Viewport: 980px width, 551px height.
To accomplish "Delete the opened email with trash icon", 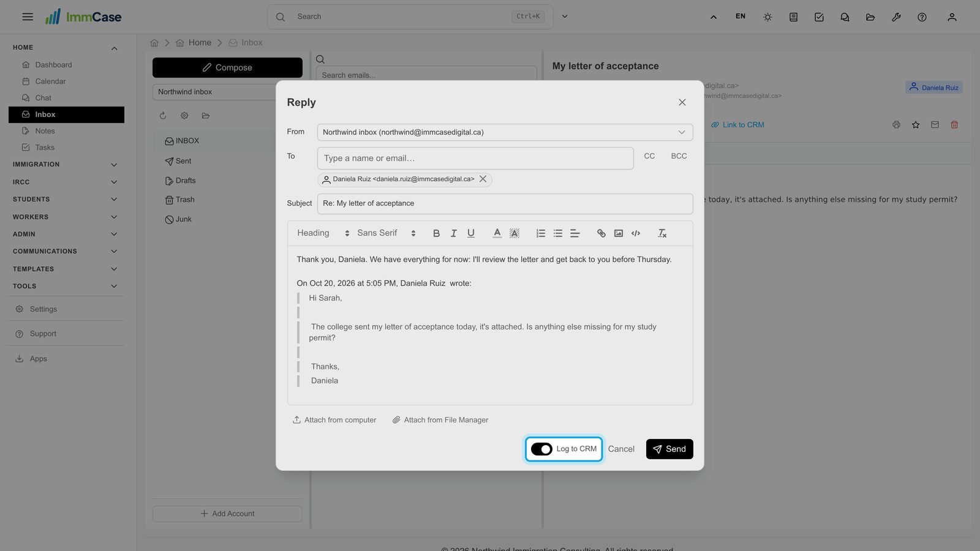I will (954, 125).
